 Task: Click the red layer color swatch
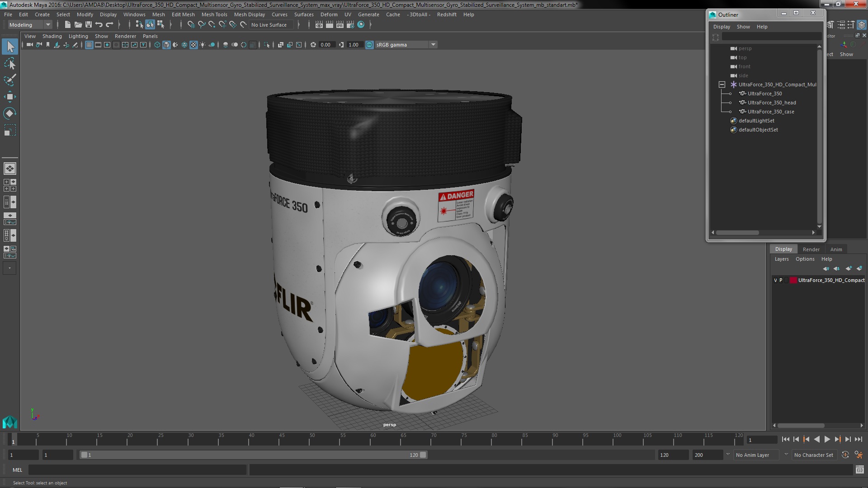tap(793, 280)
